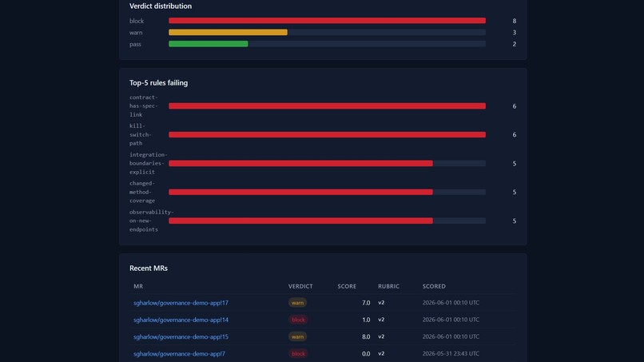The width and height of the screenshot is (644, 362).
Task: Click the scored timestamp in governance-demo-app!17 row
Action: click(451, 303)
